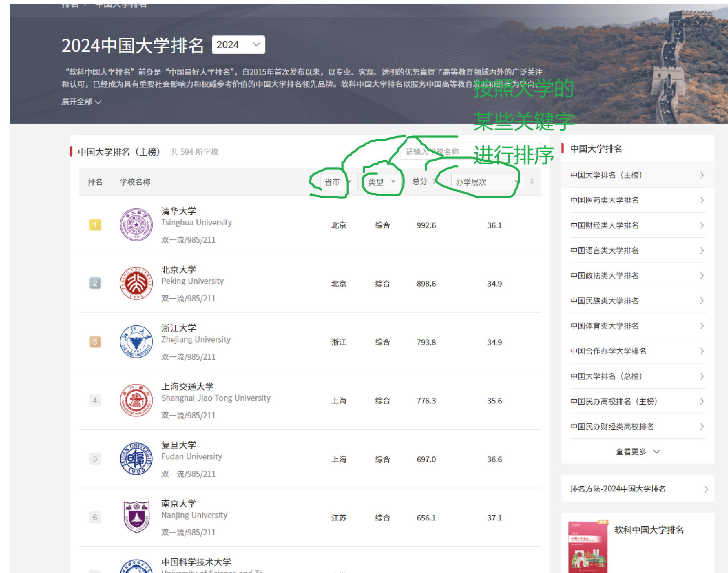Screen dimensions: 728x573
Task: Click 江苏 province cell
Action: pos(339,517)
